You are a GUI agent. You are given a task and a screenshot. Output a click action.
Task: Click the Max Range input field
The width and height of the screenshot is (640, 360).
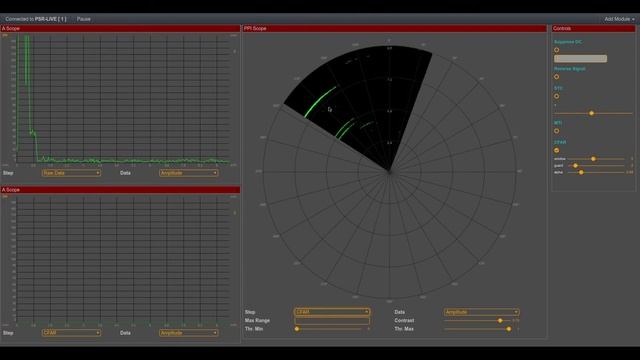click(332, 321)
